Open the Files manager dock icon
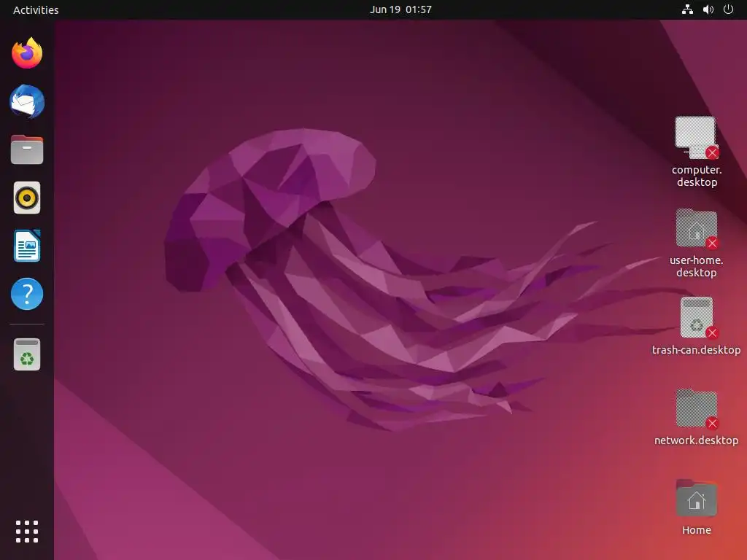The width and height of the screenshot is (747, 560). tap(27, 149)
